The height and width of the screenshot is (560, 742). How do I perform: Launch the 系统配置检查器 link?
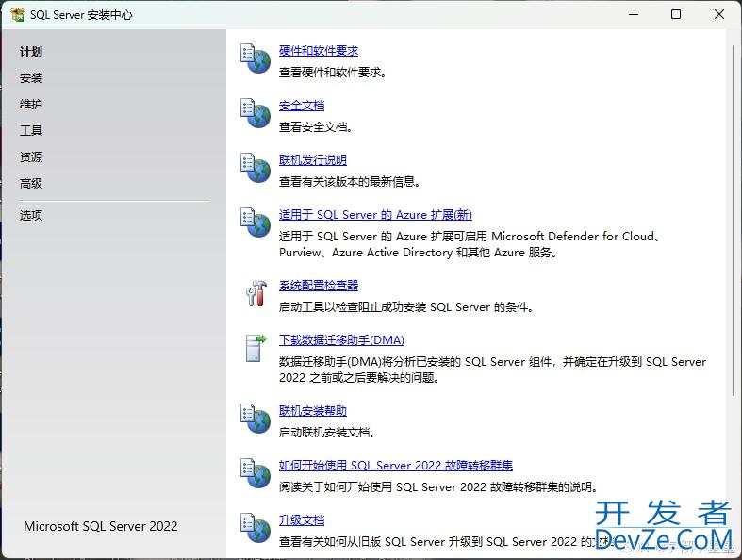[x=319, y=285]
